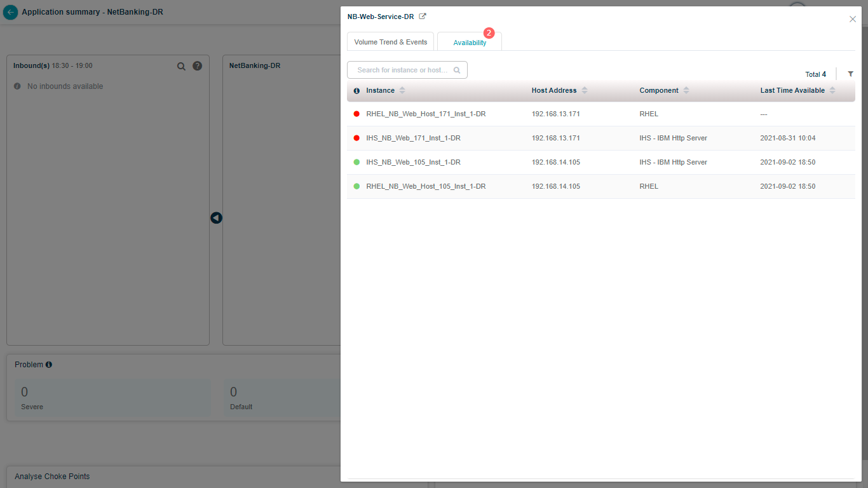Click the filter funnel icon
Viewport: 868px width, 488px height.
coord(850,74)
